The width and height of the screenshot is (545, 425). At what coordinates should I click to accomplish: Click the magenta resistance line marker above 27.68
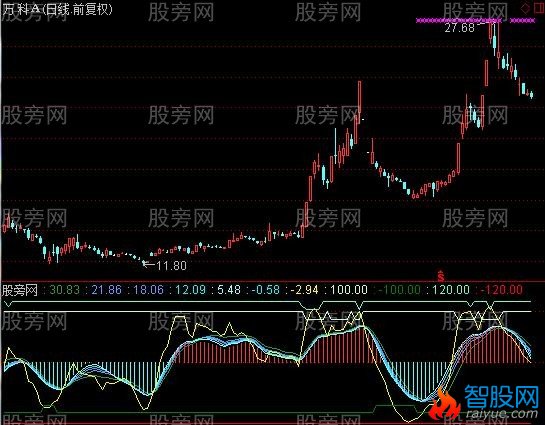point(459,21)
